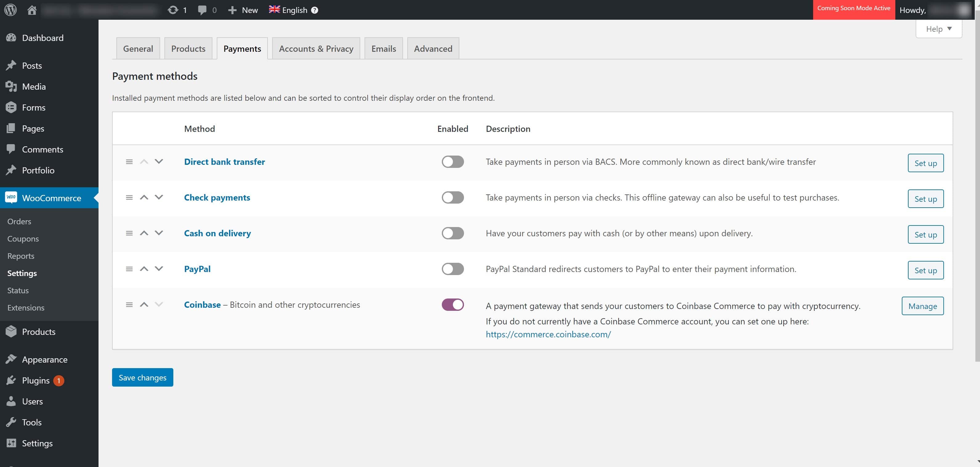
Task: Move Coinbase up in list
Action: [x=144, y=304]
